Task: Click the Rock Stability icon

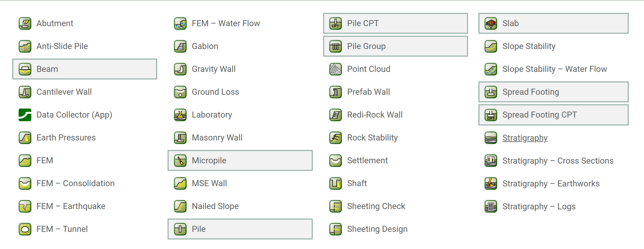Action: pos(336,138)
